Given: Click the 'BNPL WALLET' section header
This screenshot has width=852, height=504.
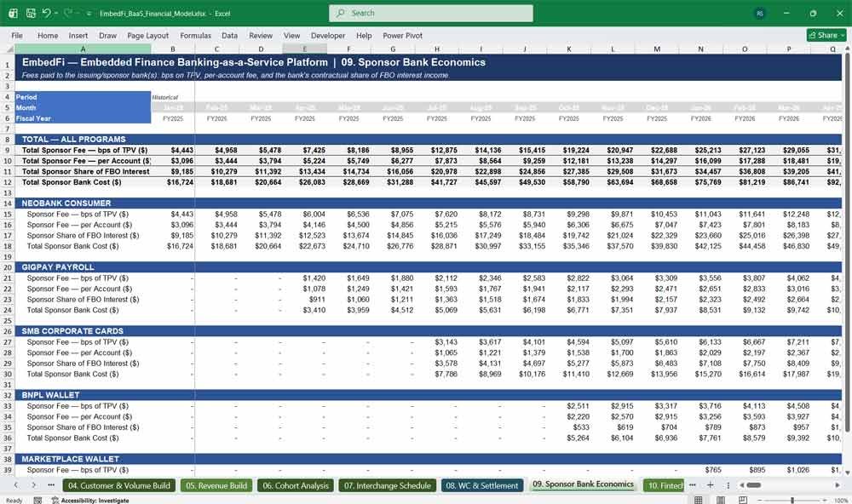Looking at the screenshot, I should tap(50, 395).
